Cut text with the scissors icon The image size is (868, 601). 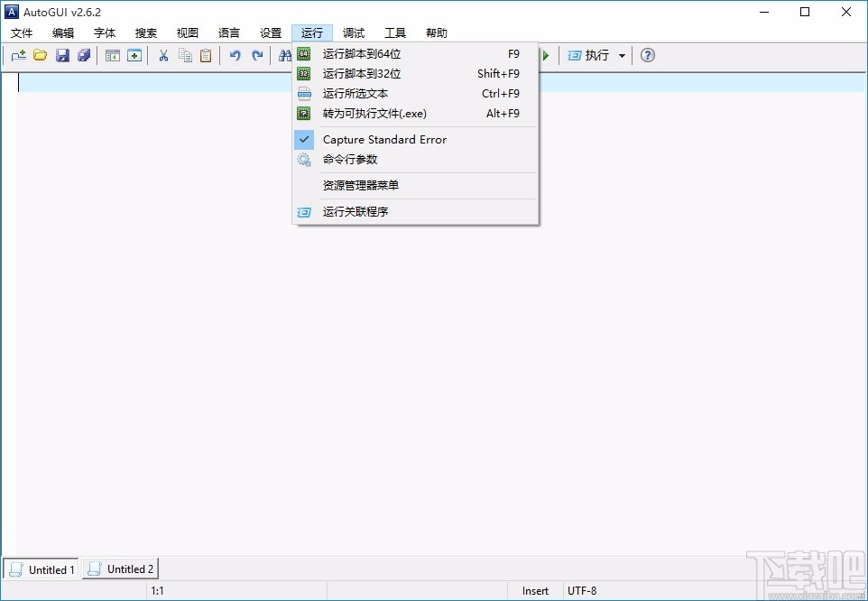point(163,55)
